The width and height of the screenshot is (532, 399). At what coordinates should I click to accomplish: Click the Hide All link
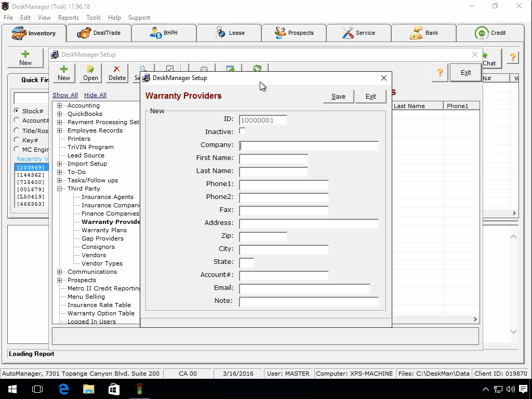point(95,96)
